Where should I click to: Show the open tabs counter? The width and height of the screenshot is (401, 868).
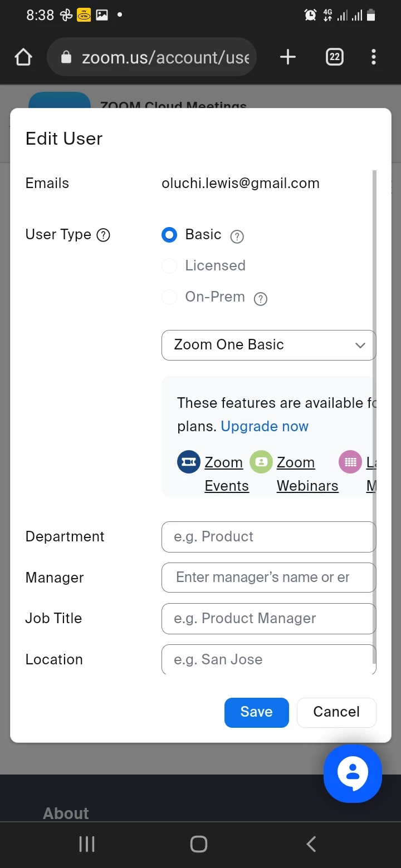[334, 57]
